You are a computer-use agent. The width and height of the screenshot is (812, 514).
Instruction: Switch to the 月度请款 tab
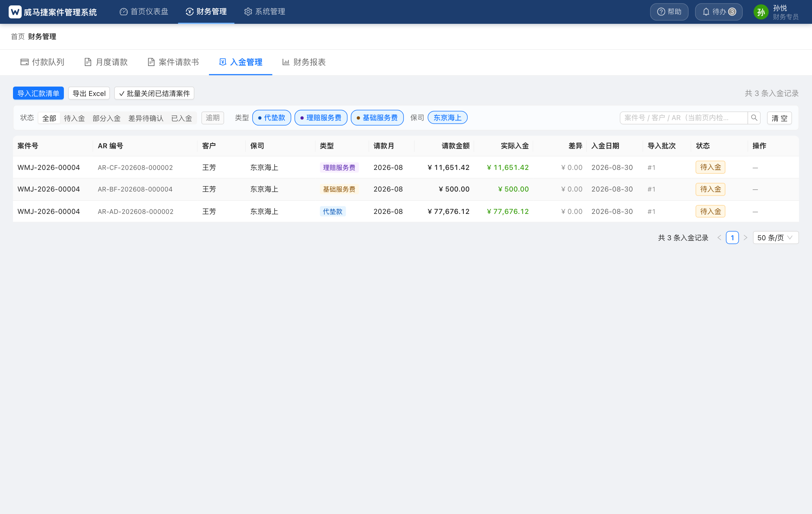pyautogui.click(x=106, y=62)
